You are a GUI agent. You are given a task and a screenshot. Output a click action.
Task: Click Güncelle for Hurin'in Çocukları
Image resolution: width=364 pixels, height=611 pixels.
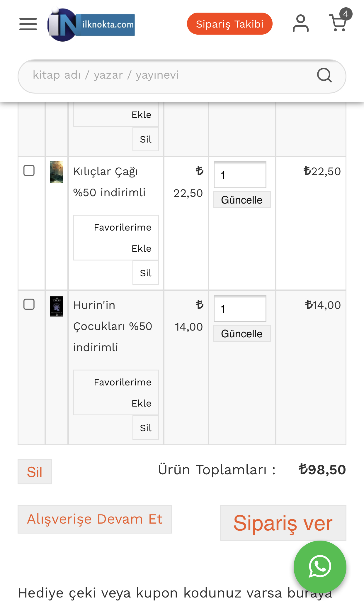pos(242,334)
